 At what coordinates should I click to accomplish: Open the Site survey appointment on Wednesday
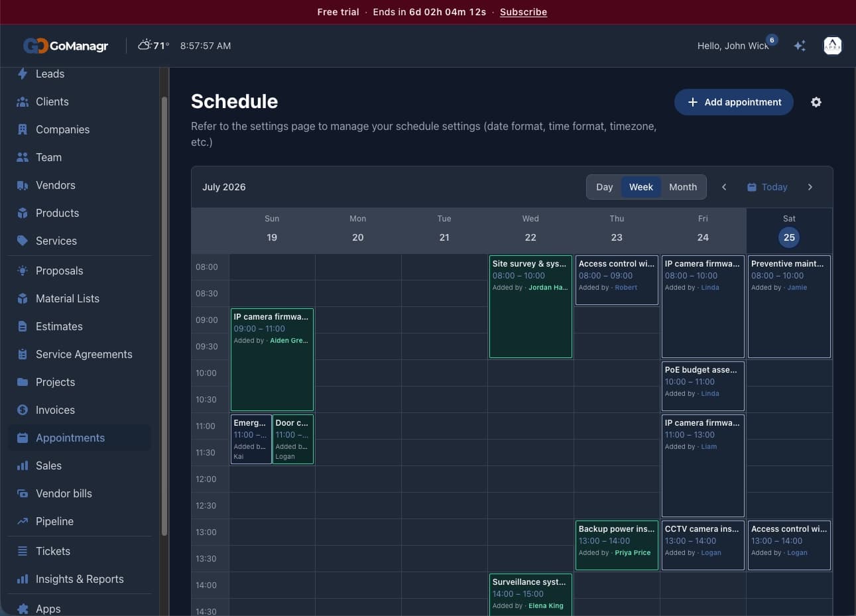click(x=530, y=306)
